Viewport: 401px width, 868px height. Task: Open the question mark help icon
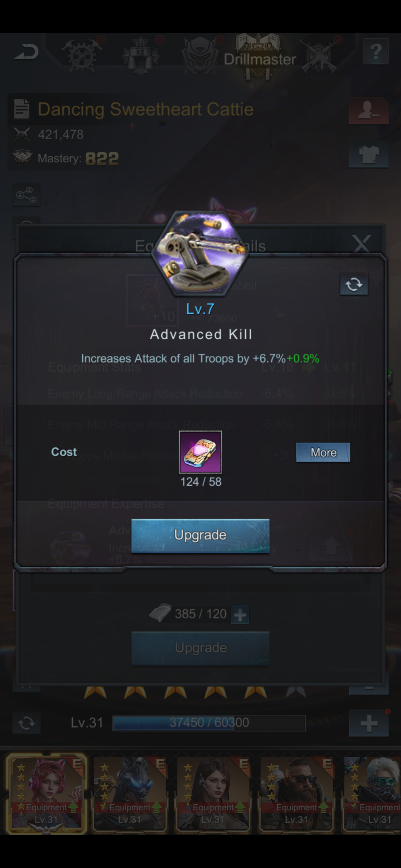tap(376, 51)
